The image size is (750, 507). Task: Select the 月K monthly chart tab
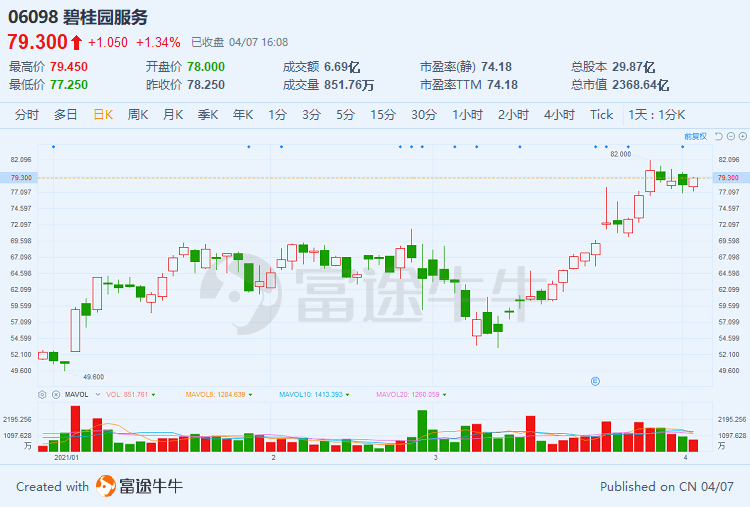click(x=173, y=115)
